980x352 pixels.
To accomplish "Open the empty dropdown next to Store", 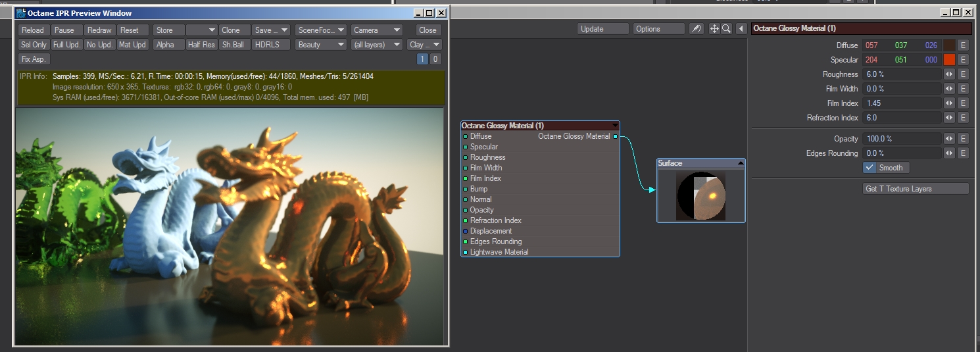I will 201,30.
